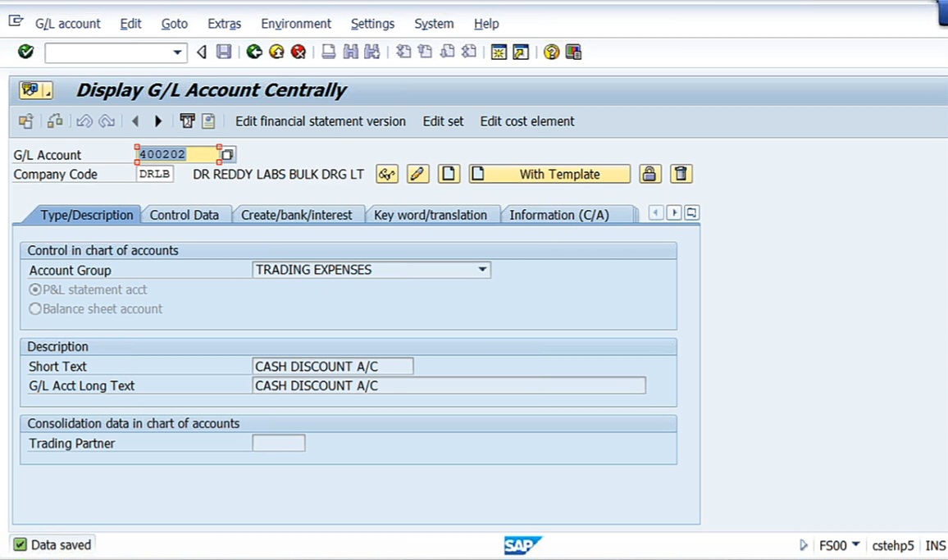Click the Delete trash can button
The width and height of the screenshot is (948, 560).
(x=681, y=174)
